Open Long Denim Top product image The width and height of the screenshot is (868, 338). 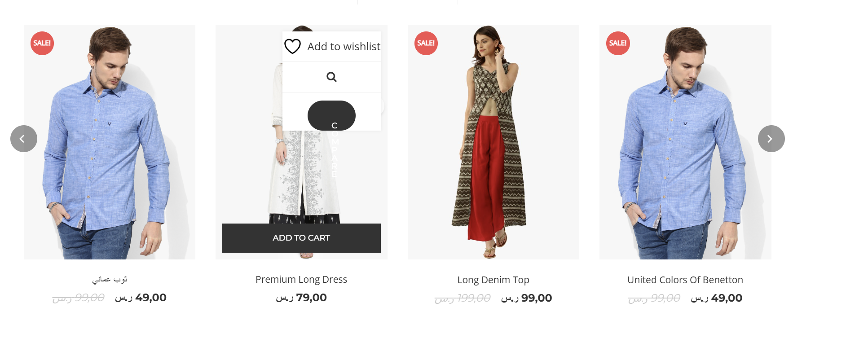coord(493,142)
